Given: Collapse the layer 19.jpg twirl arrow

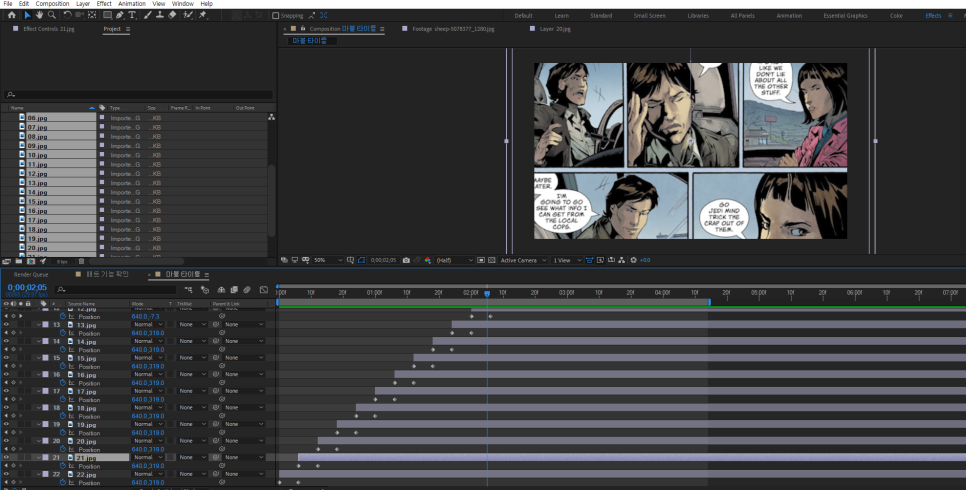Looking at the screenshot, I should click(39, 424).
